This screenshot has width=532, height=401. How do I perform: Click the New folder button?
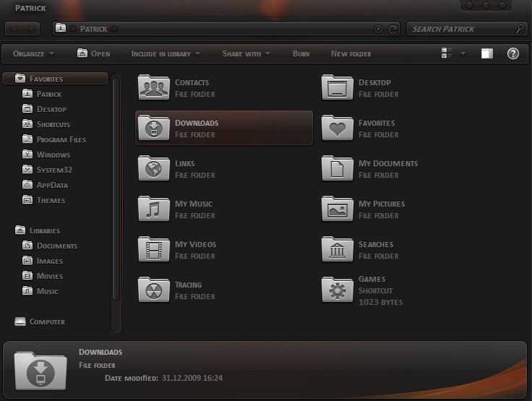point(351,53)
